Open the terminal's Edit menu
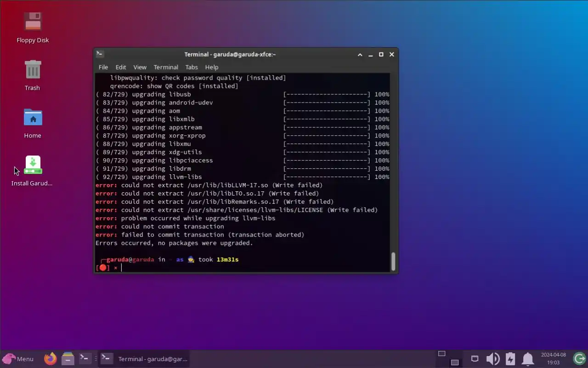Screen dimensions: 588x368 (120, 67)
